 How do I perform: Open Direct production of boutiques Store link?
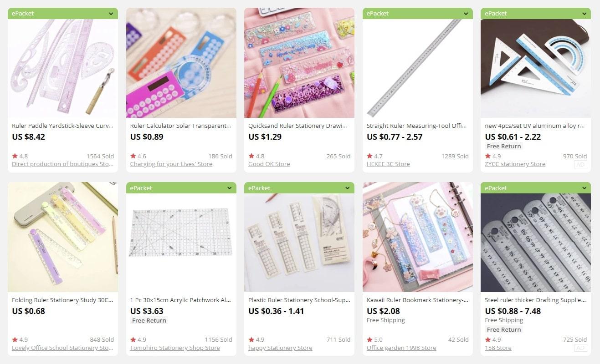pyautogui.click(x=63, y=164)
